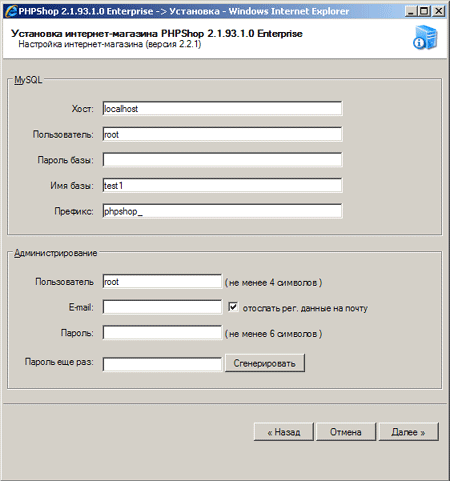Select the Префикс field with phpshop_
Screen dimensions: 450x481
[222, 211]
